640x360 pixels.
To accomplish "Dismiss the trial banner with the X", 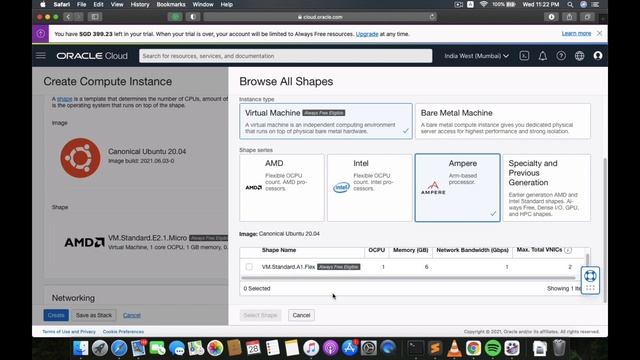I will point(599,33).
